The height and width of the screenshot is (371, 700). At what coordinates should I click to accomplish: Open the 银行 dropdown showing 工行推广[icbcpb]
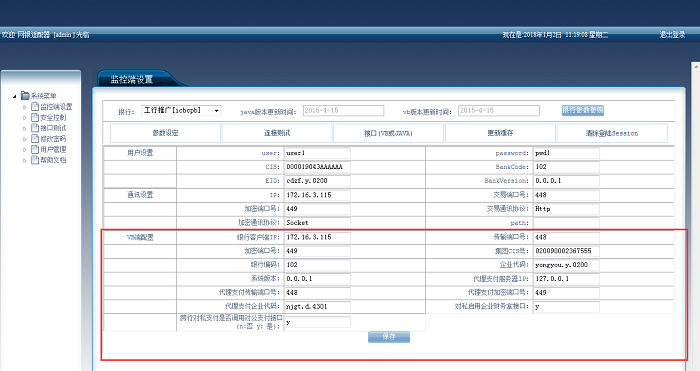tap(181, 110)
